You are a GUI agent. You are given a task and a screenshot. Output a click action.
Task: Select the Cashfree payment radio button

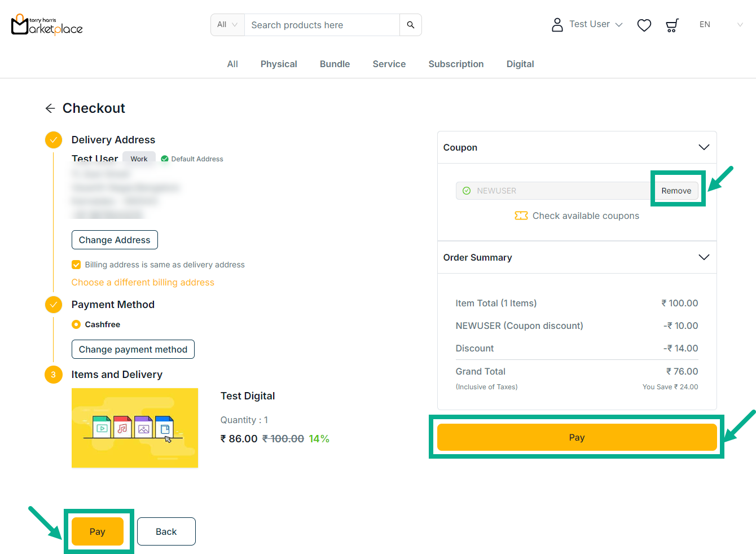click(76, 324)
